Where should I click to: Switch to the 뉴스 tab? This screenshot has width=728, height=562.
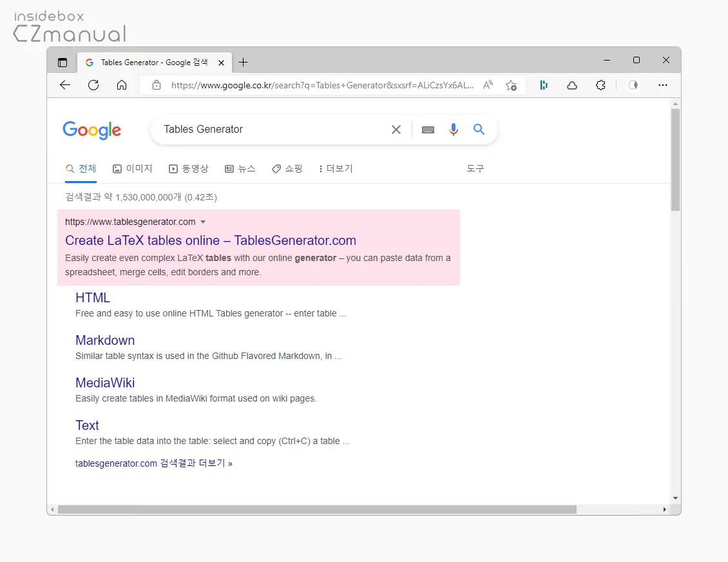pyautogui.click(x=240, y=169)
